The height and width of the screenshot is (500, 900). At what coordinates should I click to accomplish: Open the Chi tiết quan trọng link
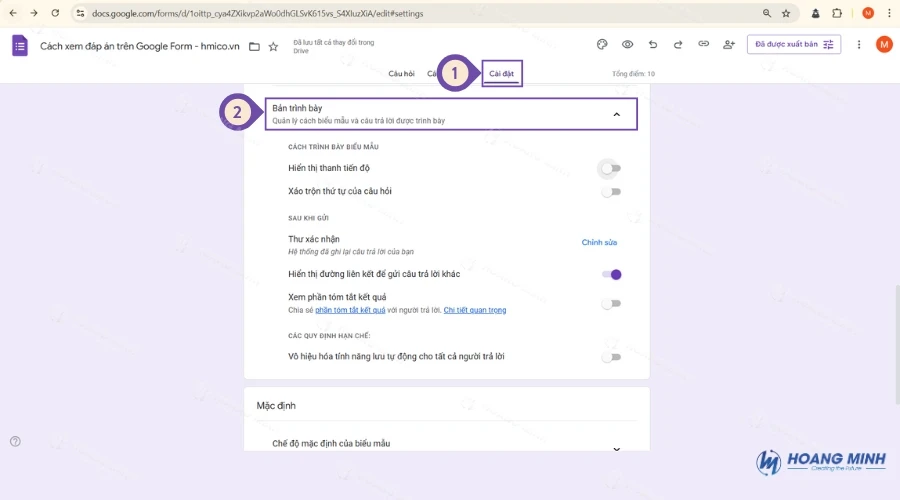click(x=475, y=310)
